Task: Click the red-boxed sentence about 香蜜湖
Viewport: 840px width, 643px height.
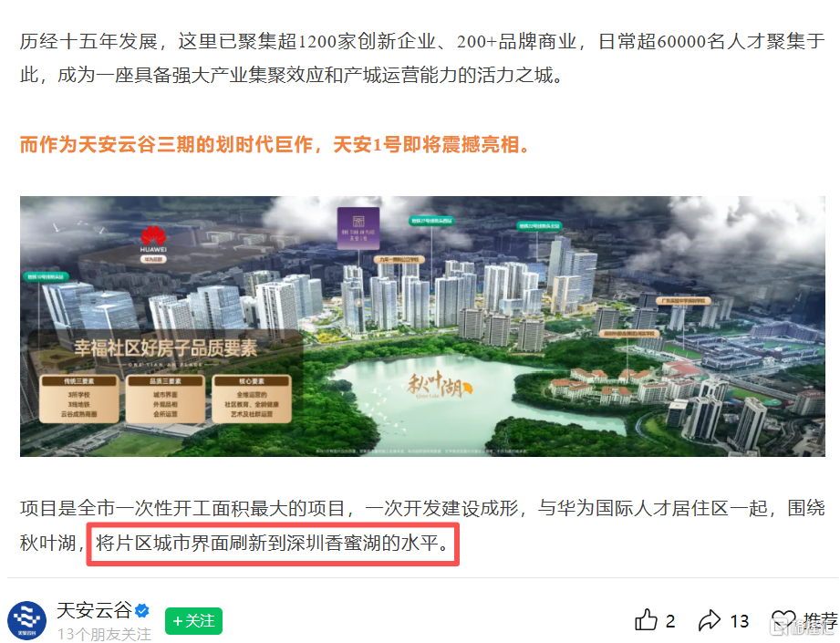Action: [273, 544]
